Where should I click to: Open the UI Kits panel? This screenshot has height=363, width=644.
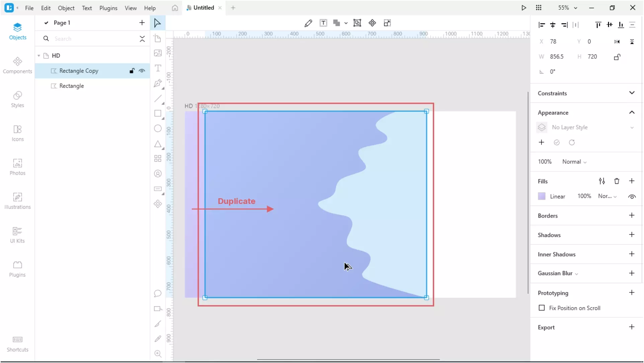coord(17,235)
